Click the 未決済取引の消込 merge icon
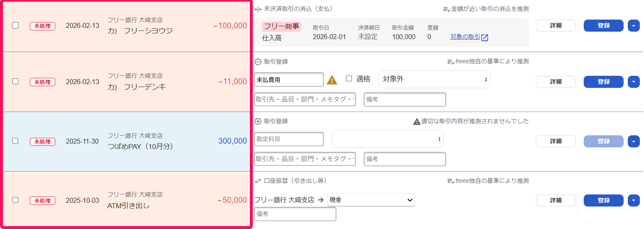This screenshot has width=644, height=229. coord(258,9)
